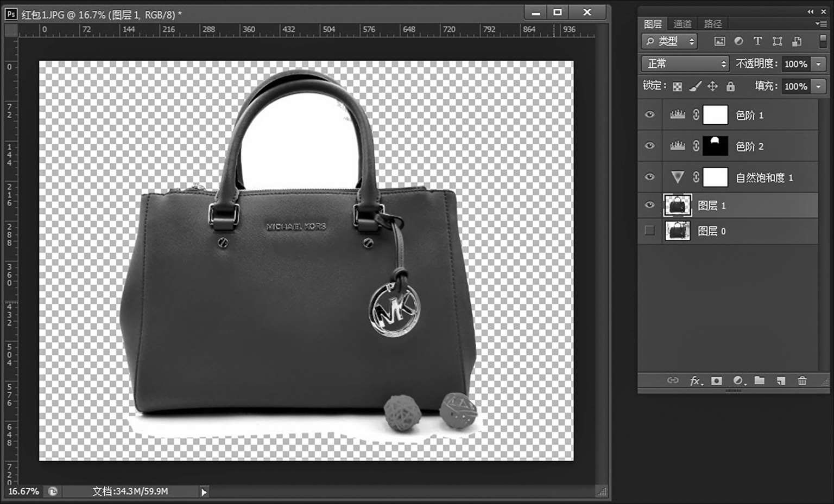Click the lock all padlock icon
The width and height of the screenshot is (834, 504).
click(731, 86)
